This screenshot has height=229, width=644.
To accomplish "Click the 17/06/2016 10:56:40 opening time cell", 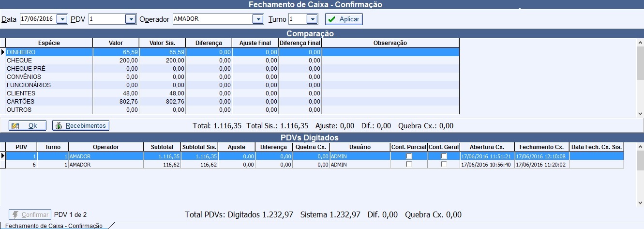I will [x=487, y=165].
